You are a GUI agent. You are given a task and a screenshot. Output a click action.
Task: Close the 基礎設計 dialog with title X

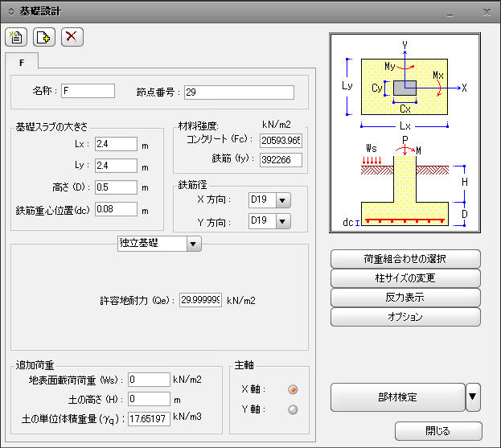[487, 11]
